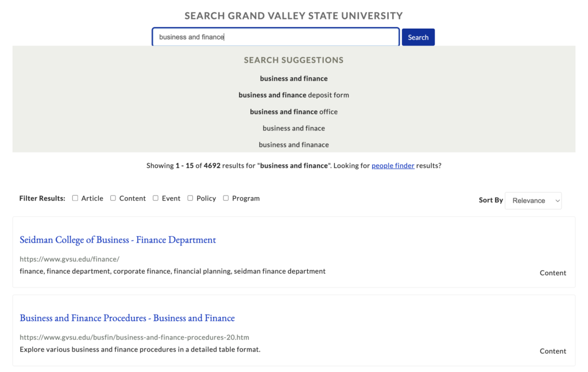Screen dimensions: 588x372
Task: Enable the Program filter checkbox
Action: pyautogui.click(x=226, y=198)
